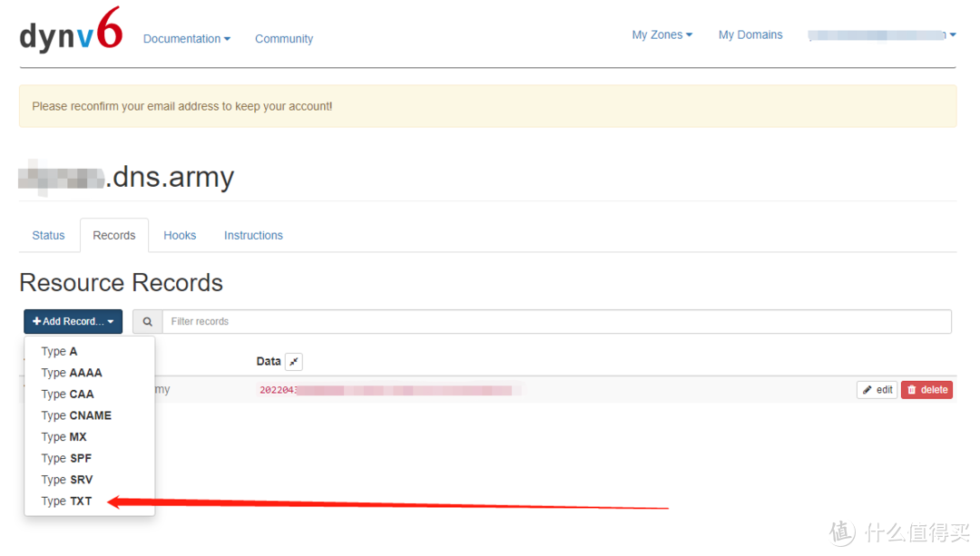The width and height of the screenshot is (980, 556).
Task: Delete the existing record
Action: pos(926,390)
